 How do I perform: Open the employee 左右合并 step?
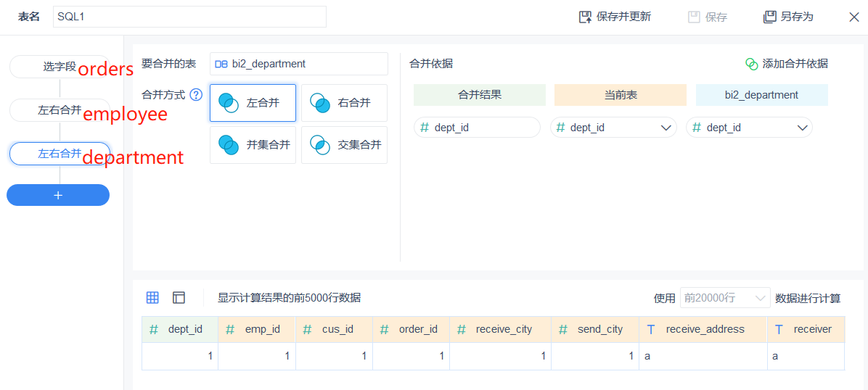click(x=59, y=110)
